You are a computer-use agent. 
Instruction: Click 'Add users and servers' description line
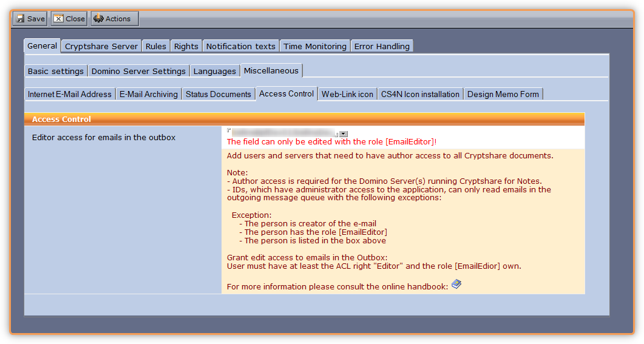(390, 155)
